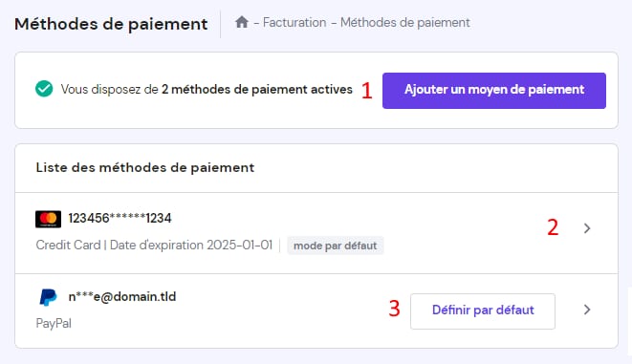Viewport: 632px width, 364px height.
Task: Click the Mastercard logo icon
Action: point(49,219)
